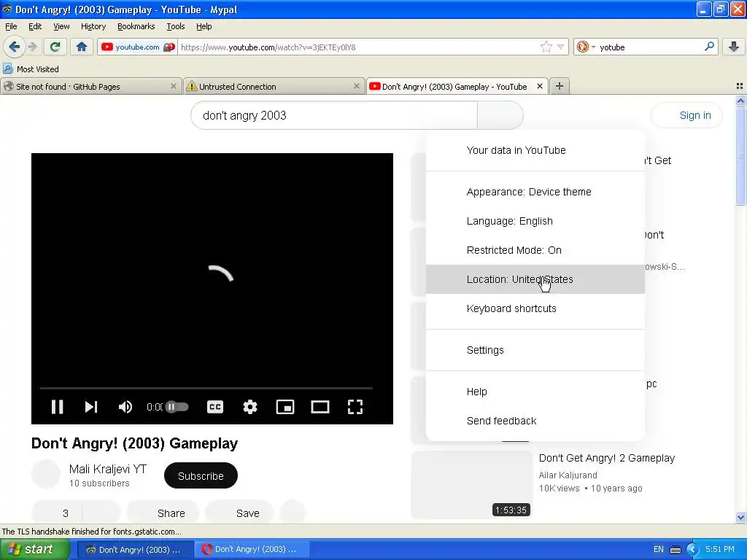
Task: Enable miniplayer mode
Action: (x=285, y=407)
